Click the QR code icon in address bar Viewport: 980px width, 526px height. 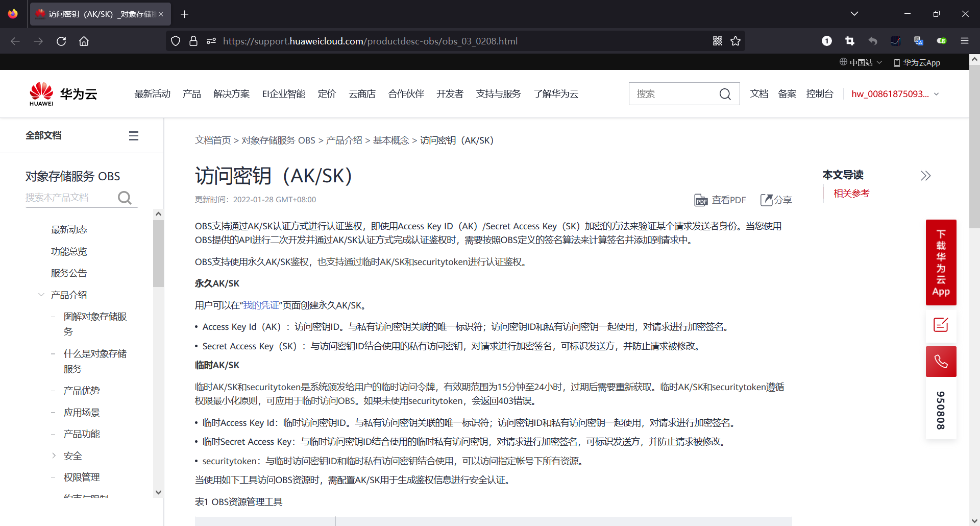coord(717,41)
